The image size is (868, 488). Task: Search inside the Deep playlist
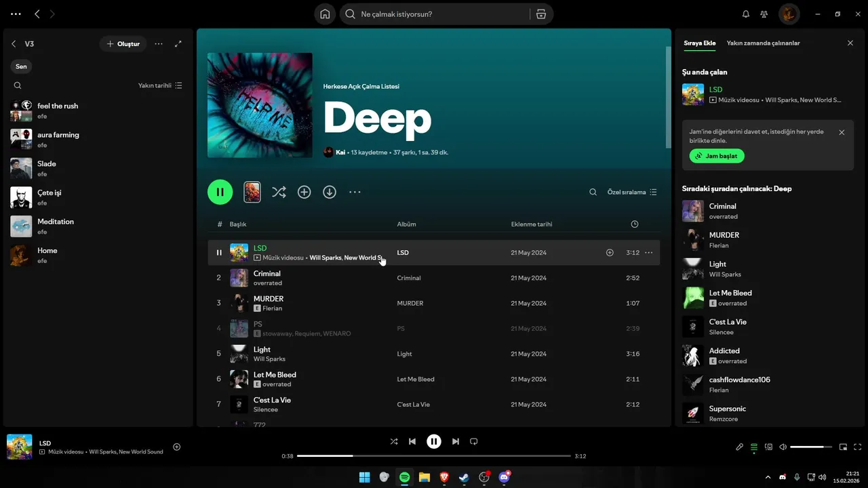pos(593,192)
